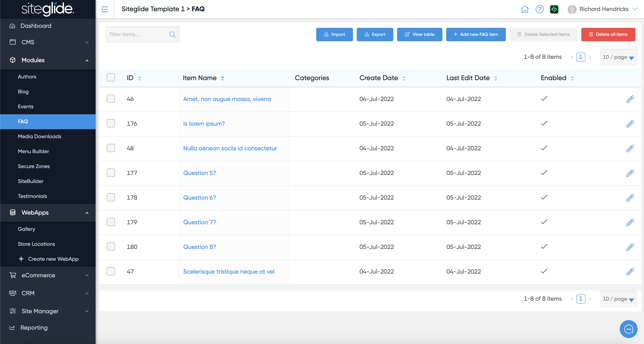Click the search magnifier in filter box

click(x=172, y=35)
